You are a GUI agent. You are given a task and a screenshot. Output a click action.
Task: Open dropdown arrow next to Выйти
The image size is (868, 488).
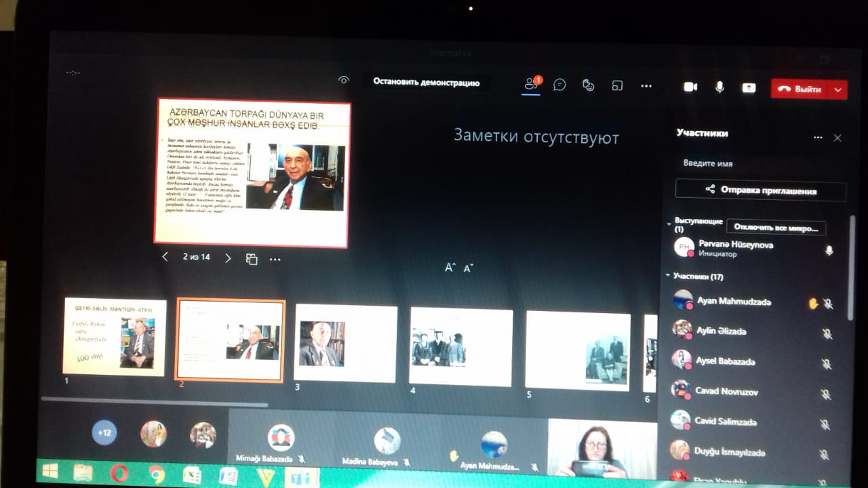coord(838,89)
